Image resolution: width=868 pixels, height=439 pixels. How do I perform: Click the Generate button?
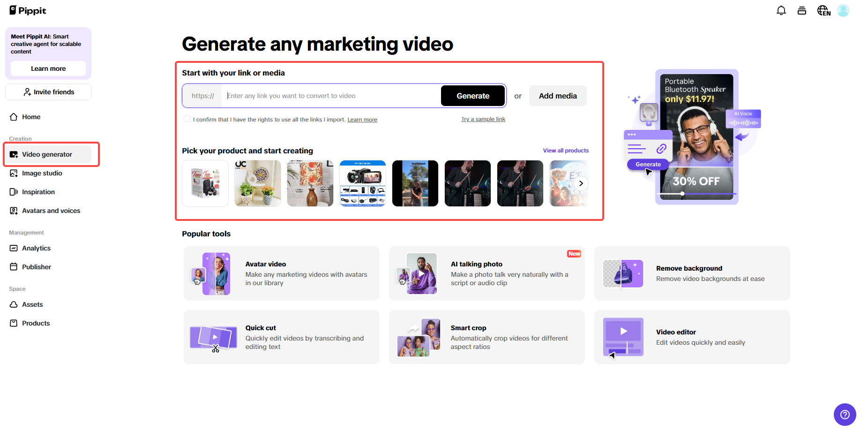pos(472,96)
